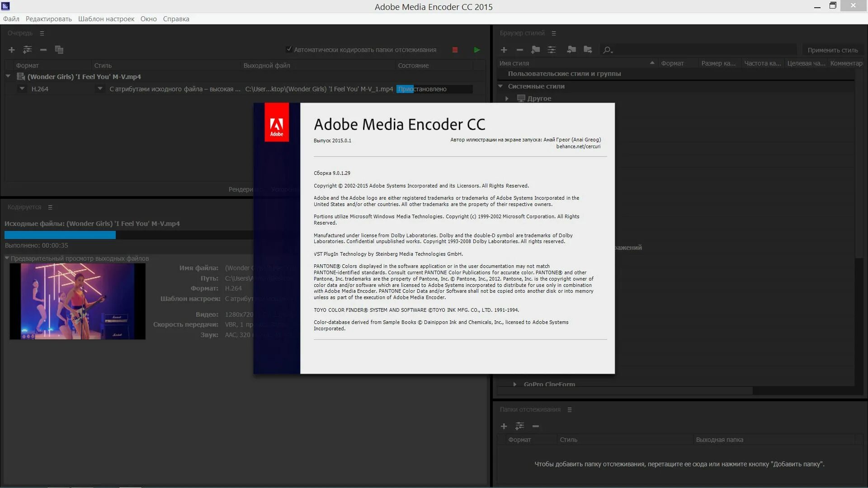Toggle auto-encode watch folders checkbox
Image resolution: width=868 pixels, height=488 pixels.
coord(289,49)
